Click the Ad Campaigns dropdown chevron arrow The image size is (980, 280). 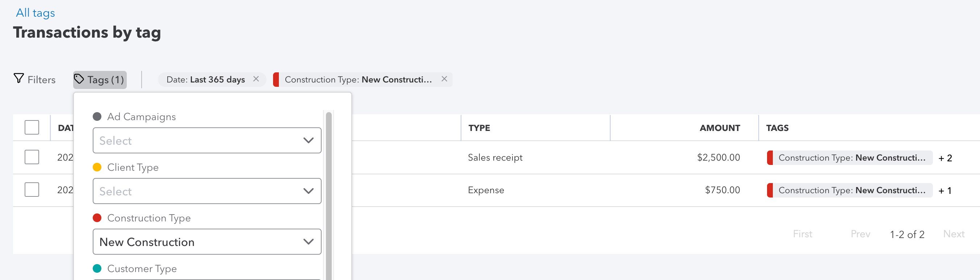pos(309,141)
